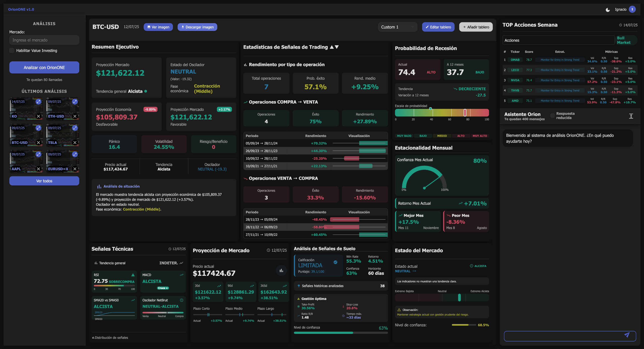Enable Habilitar Value Investing checkbox

(12, 51)
